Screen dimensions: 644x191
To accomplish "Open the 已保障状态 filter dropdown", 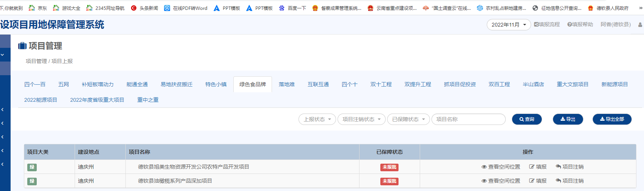I will coord(408,119).
